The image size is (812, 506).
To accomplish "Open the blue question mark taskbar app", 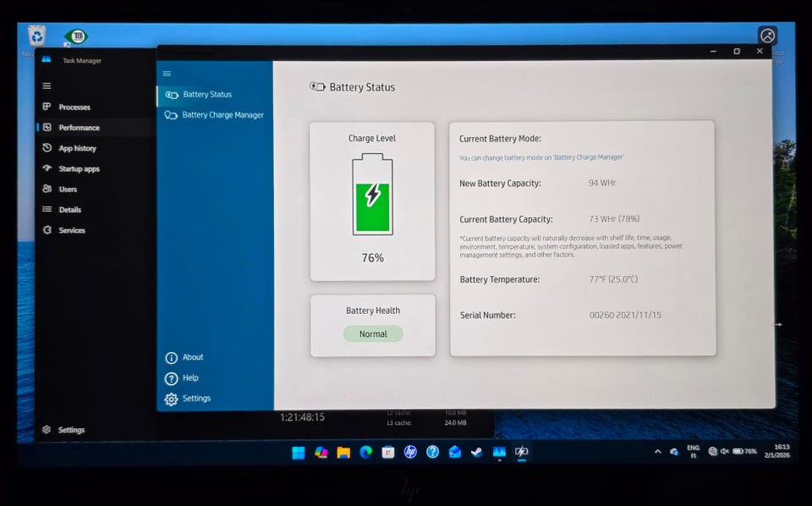I will pos(432,453).
